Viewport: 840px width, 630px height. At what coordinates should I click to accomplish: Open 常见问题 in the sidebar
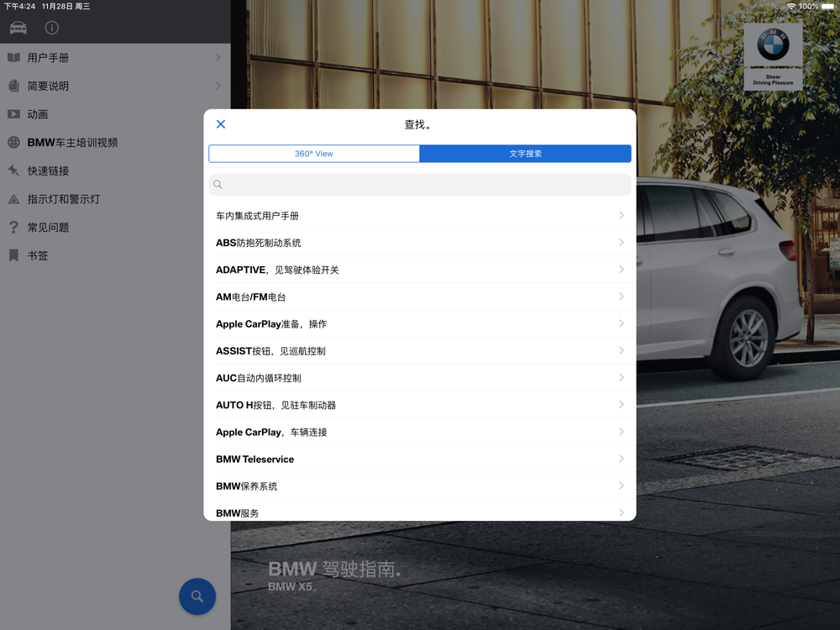point(115,228)
